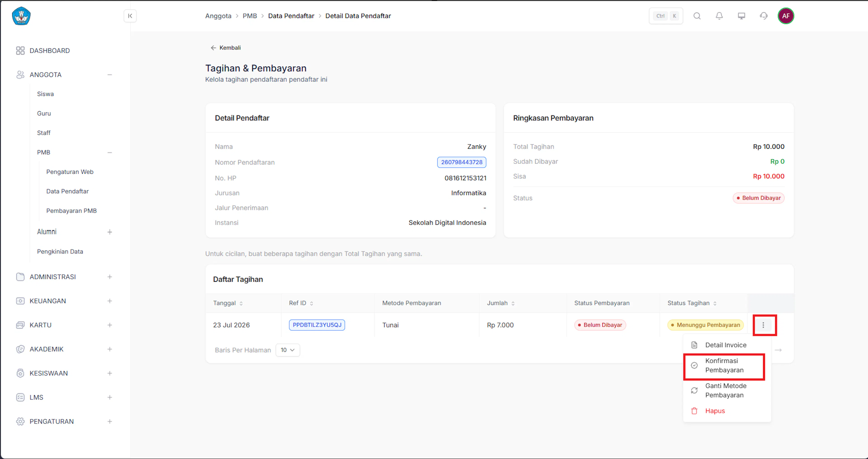
Task: Sort table by Ref ID column arrows
Action: [x=312, y=304]
